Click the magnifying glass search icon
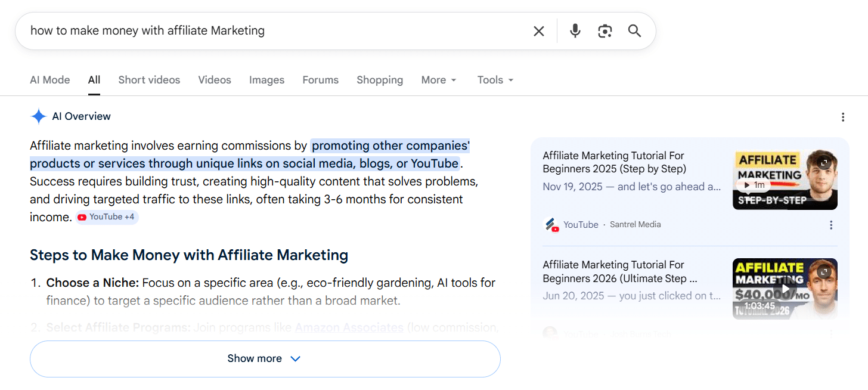Image resolution: width=868 pixels, height=390 pixels. click(x=634, y=31)
